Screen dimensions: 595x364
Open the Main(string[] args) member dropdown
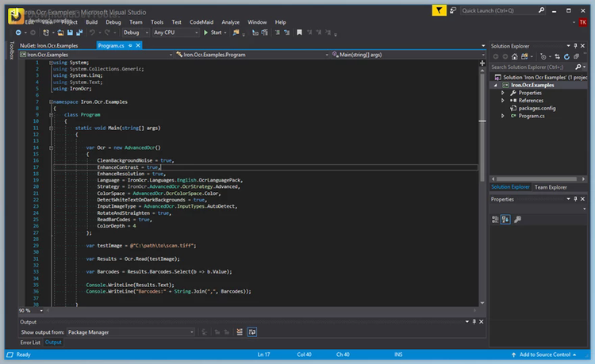408,55
